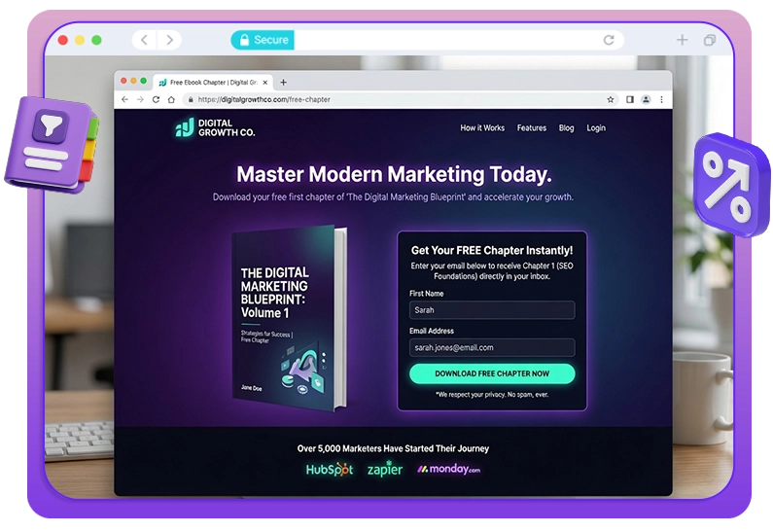The image size is (773, 532).
Task: Click the outer browser back chevron
Action: point(145,40)
